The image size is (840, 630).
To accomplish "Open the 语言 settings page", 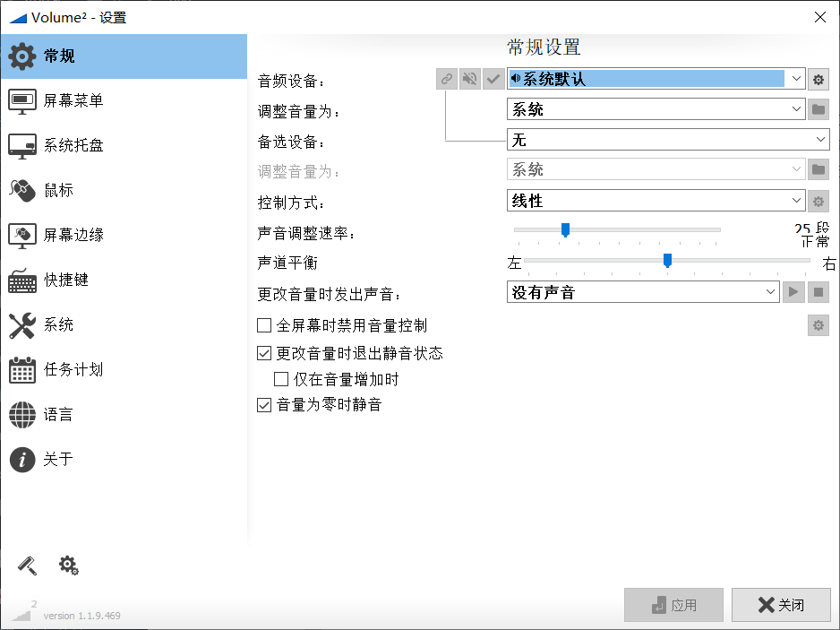I will 58,414.
